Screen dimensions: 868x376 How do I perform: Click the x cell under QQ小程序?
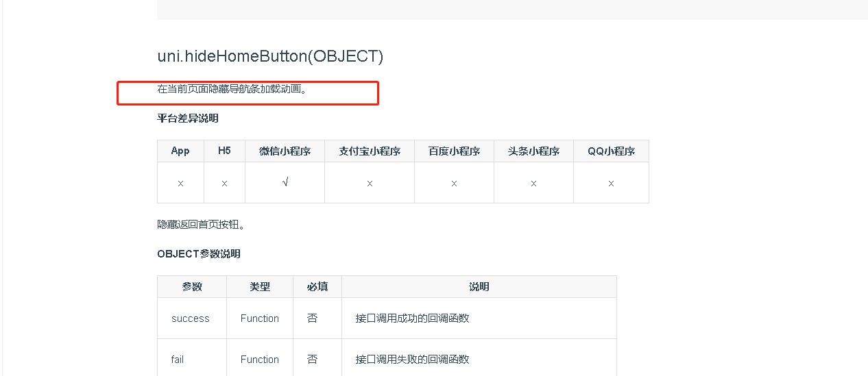coord(611,183)
